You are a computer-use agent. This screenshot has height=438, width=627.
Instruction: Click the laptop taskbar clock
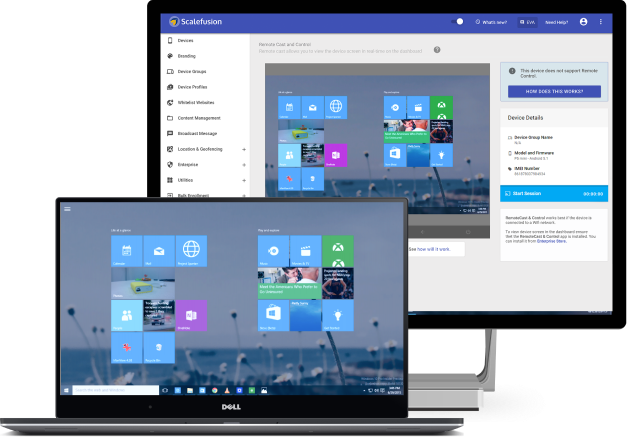pyautogui.click(x=393, y=390)
